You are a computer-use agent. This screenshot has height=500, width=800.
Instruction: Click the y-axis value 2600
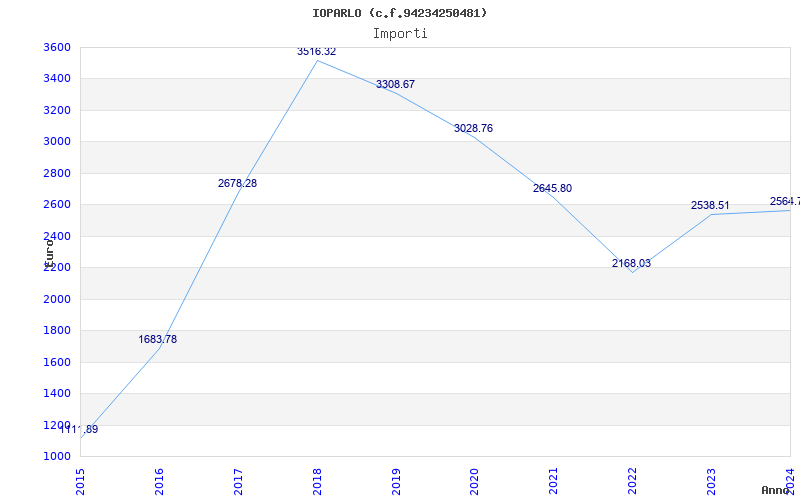(x=57, y=205)
